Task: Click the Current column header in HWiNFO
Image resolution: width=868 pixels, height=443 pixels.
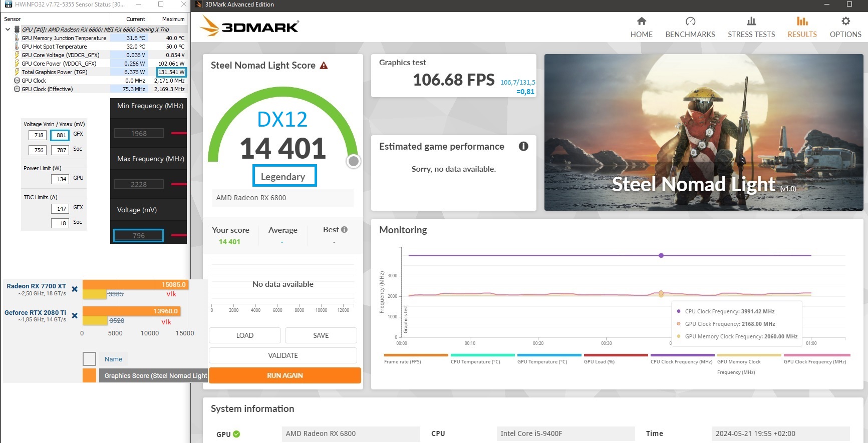Action: coord(136,19)
